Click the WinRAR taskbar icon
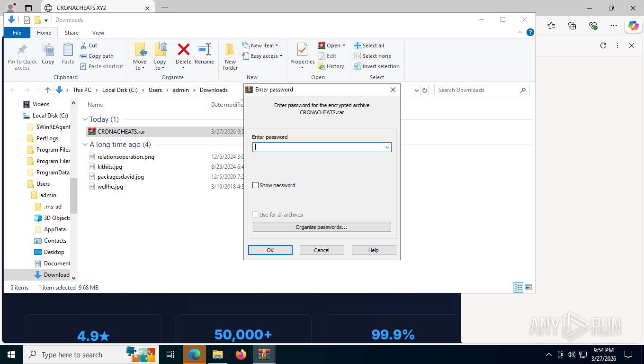The width and height of the screenshot is (644, 364). coord(264,355)
